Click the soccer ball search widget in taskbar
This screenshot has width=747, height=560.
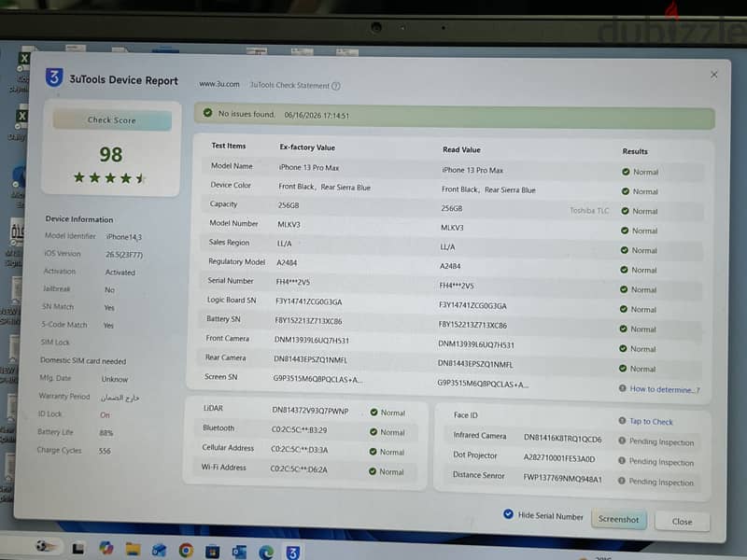pos(44,546)
